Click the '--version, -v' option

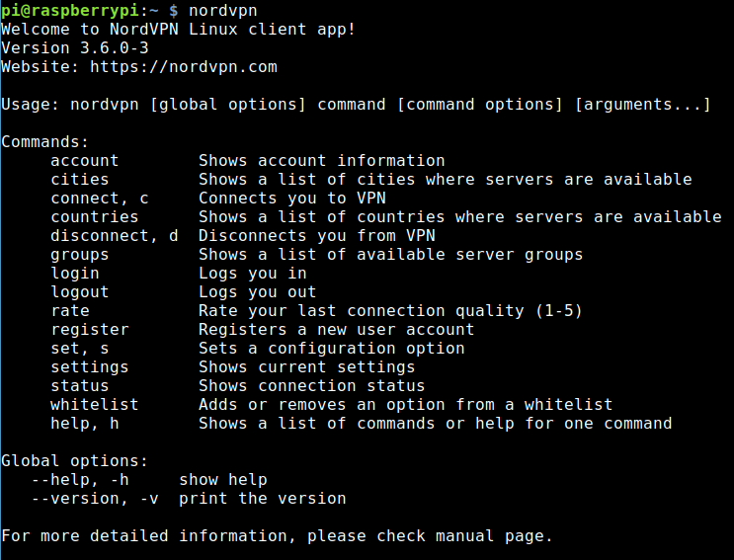(95, 499)
